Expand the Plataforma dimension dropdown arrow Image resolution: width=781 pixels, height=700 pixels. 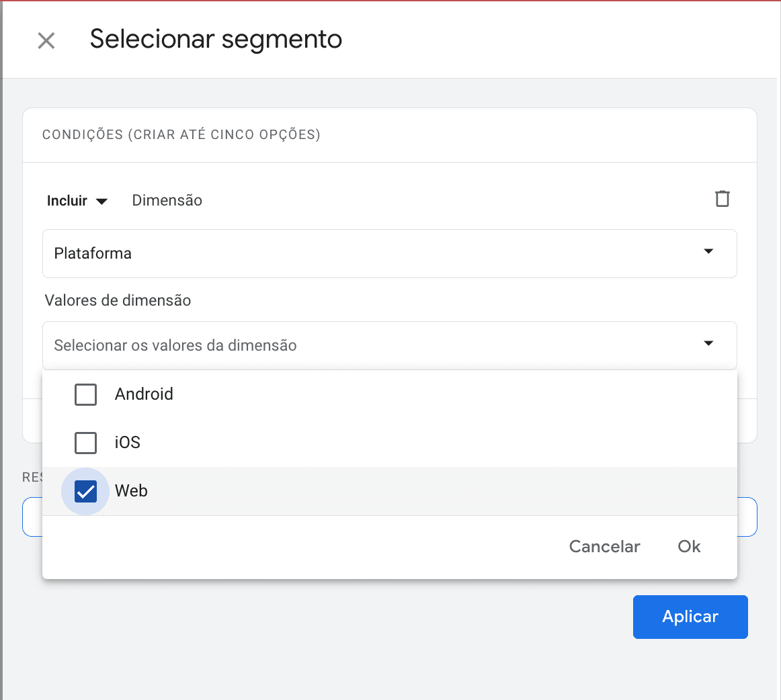click(708, 251)
